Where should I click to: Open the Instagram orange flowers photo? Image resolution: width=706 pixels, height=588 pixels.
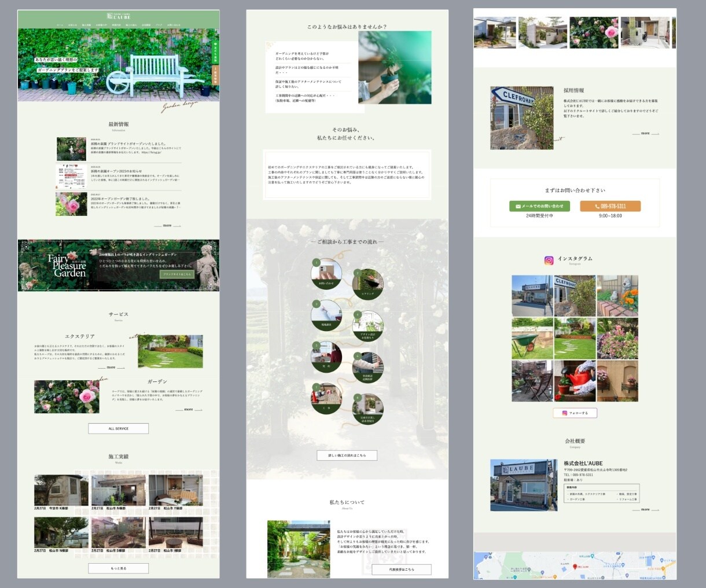click(x=617, y=296)
